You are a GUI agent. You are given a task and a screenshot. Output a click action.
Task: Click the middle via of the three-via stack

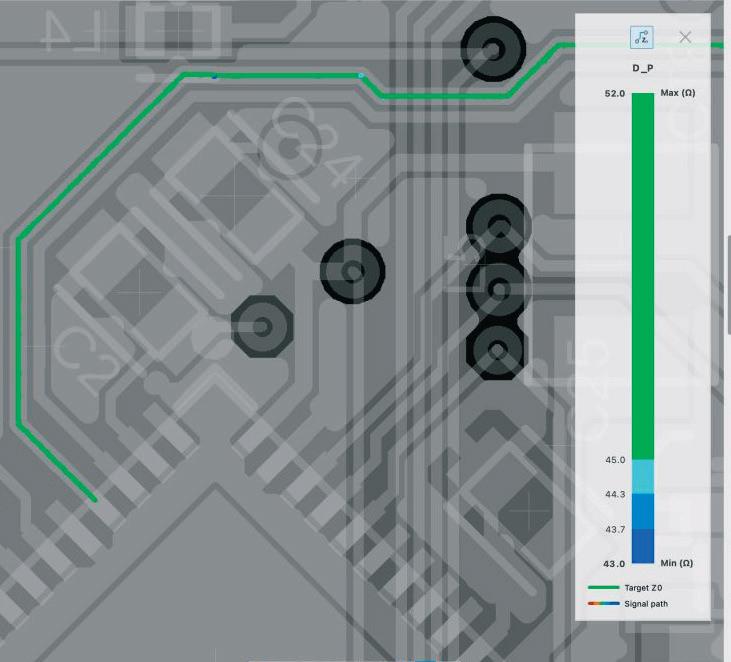(x=499, y=290)
